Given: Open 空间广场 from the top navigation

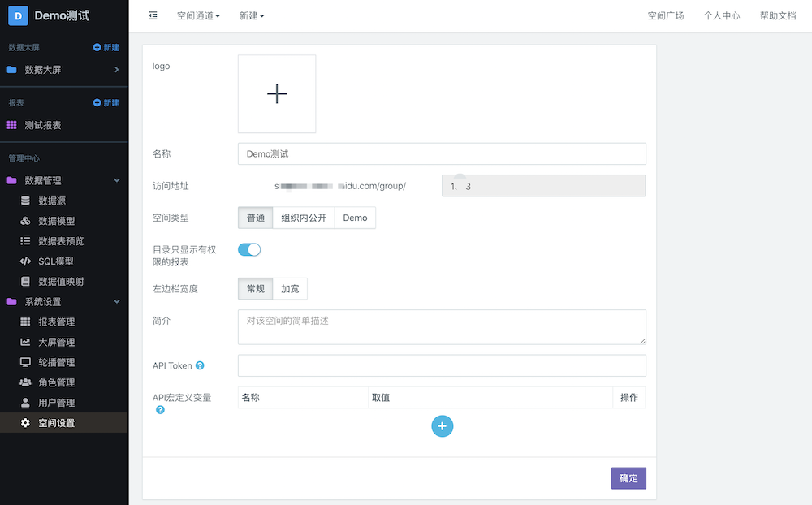Looking at the screenshot, I should pyautogui.click(x=666, y=15).
